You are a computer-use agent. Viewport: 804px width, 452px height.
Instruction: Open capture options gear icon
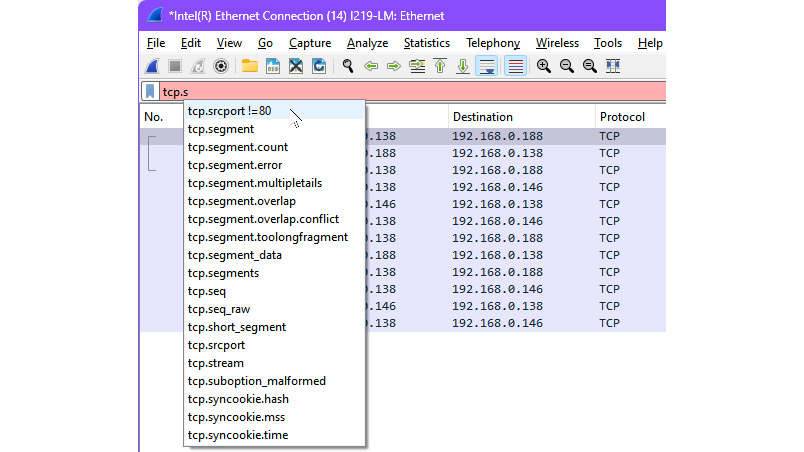pos(221,66)
